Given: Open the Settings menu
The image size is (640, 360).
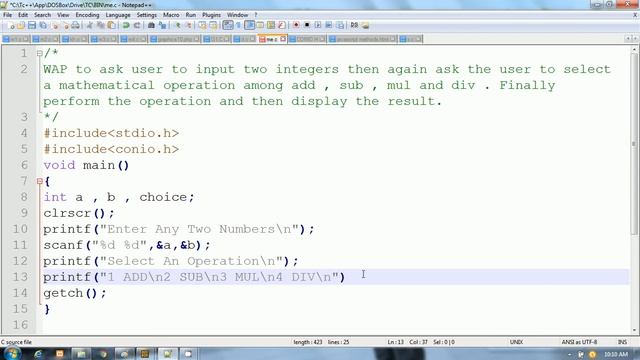Looking at the screenshot, I should [x=147, y=15].
